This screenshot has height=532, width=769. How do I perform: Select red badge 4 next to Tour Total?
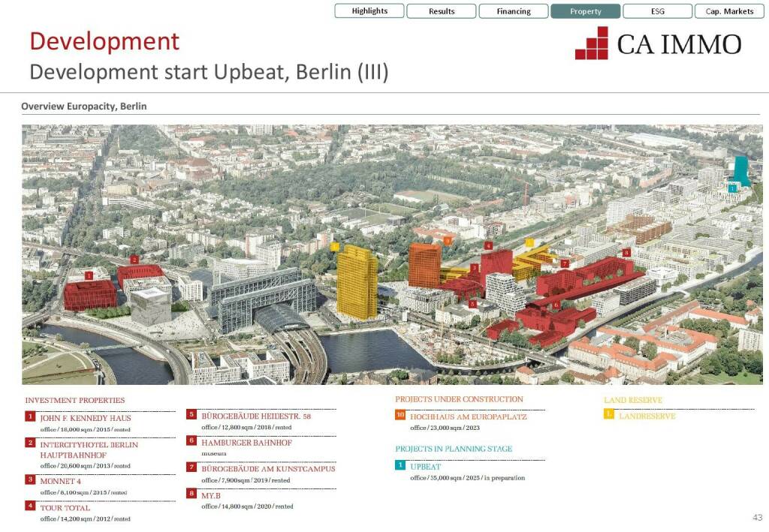click(30, 506)
